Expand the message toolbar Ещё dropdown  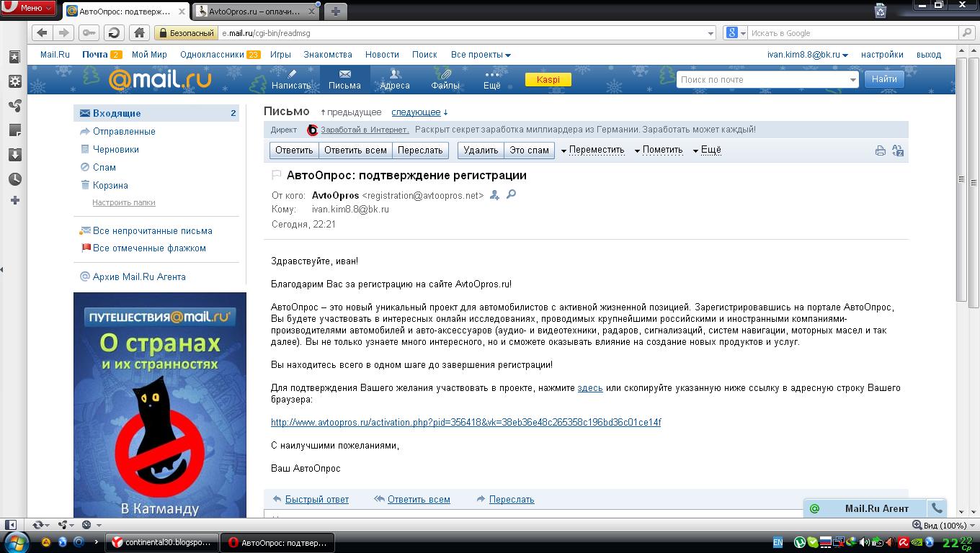707,150
